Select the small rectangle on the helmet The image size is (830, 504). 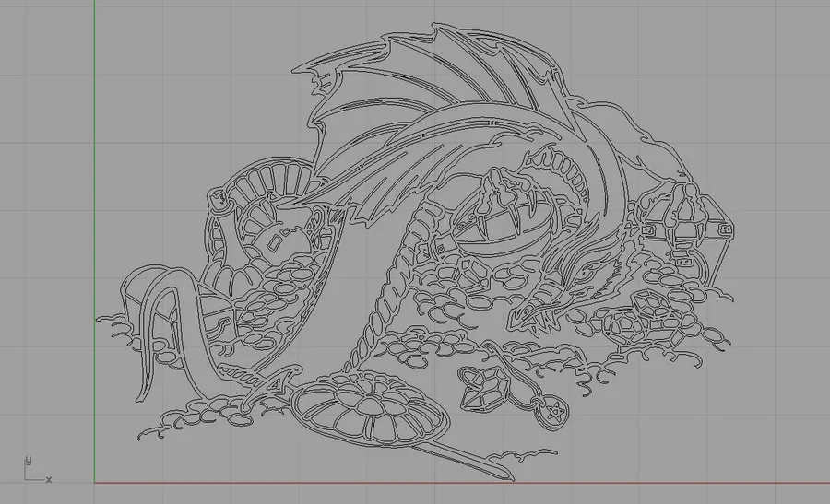pyautogui.click(x=275, y=242)
